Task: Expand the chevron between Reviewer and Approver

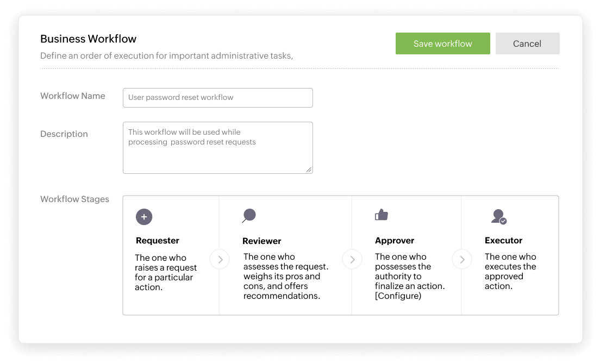Action: point(352,259)
